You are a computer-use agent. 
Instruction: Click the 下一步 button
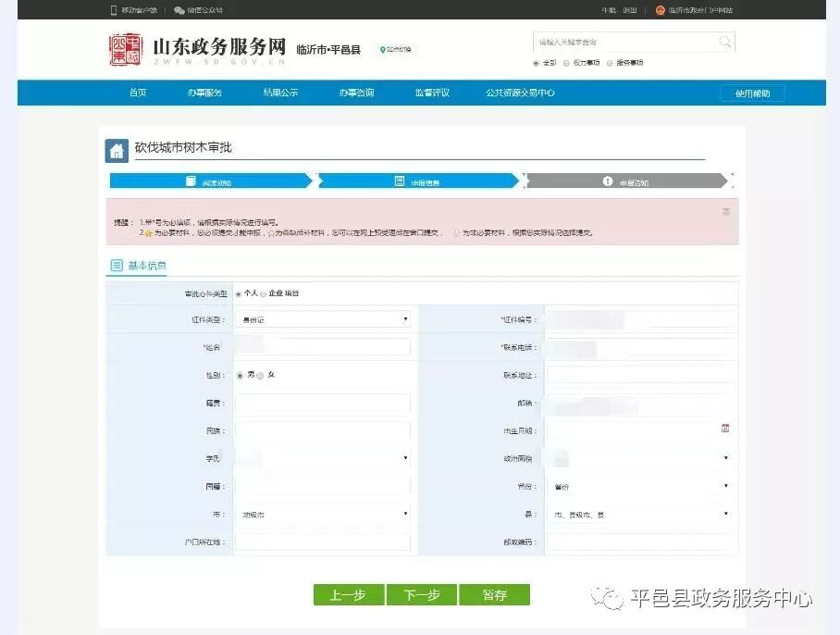[x=422, y=594]
